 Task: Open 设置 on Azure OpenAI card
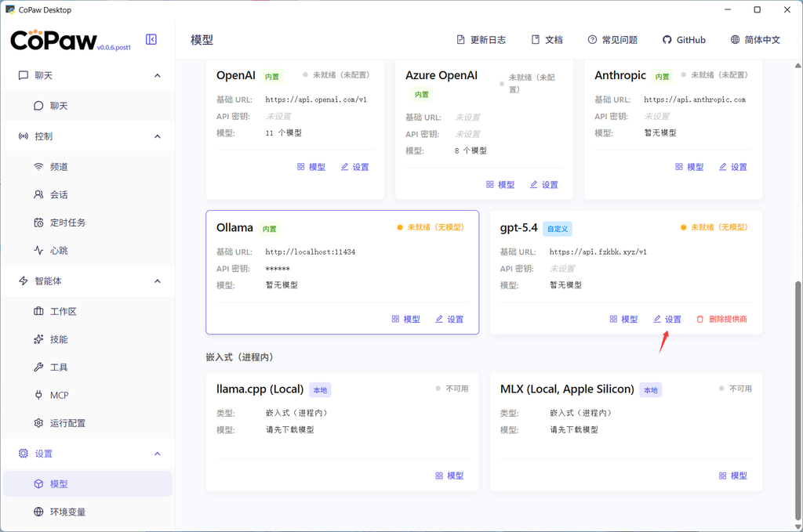(544, 185)
